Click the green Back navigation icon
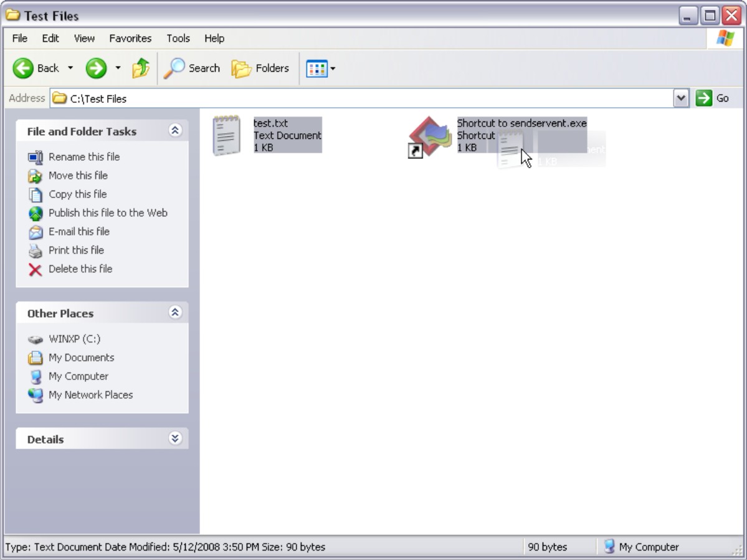Viewport: 747px width, 560px height. click(24, 68)
